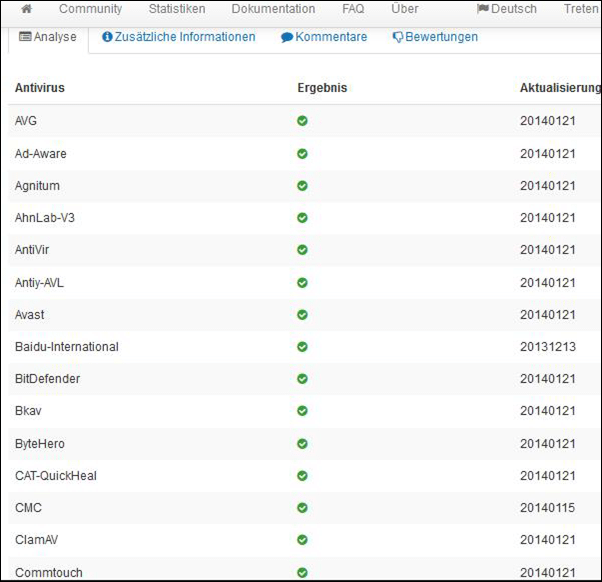Screen dimensions: 602x582
Task: Click green check icon for AVG
Action: pos(302,121)
